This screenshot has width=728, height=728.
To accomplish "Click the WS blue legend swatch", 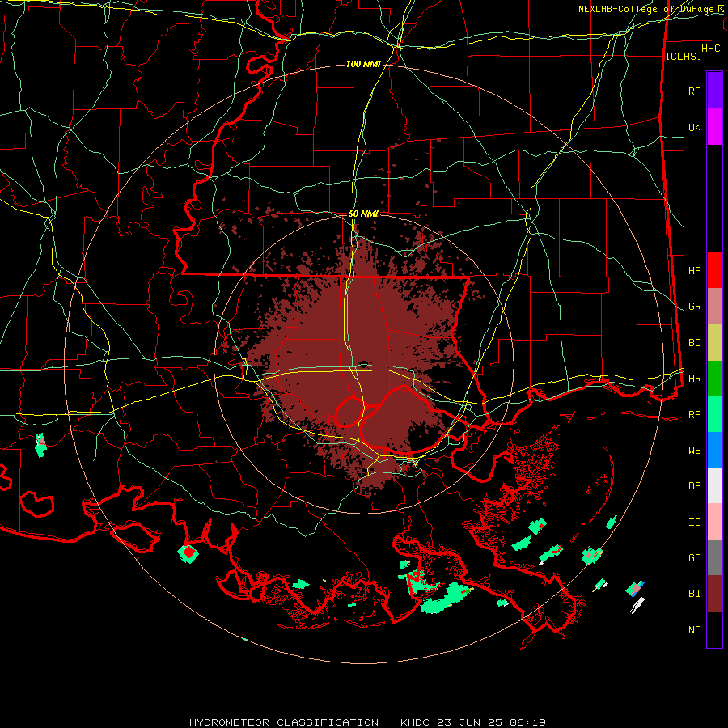I will (x=714, y=450).
